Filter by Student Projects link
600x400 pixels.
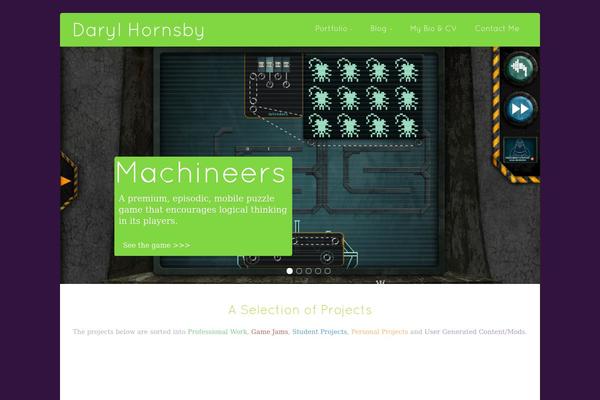click(320, 331)
